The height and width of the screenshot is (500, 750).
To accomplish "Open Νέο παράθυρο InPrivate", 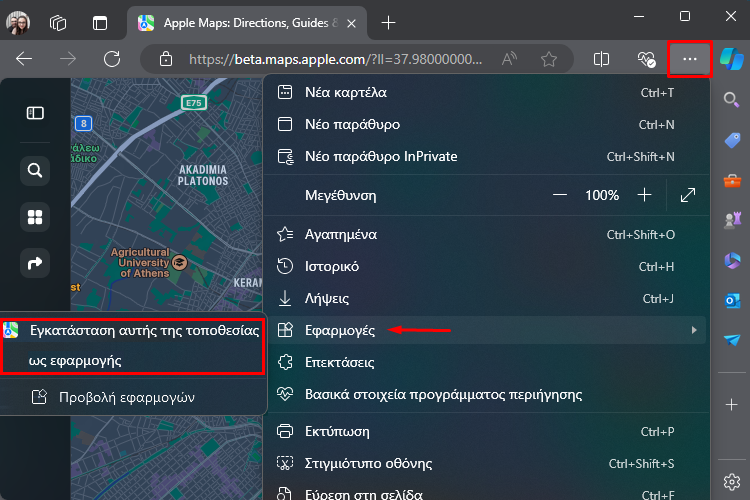I will tap(486, 156).
